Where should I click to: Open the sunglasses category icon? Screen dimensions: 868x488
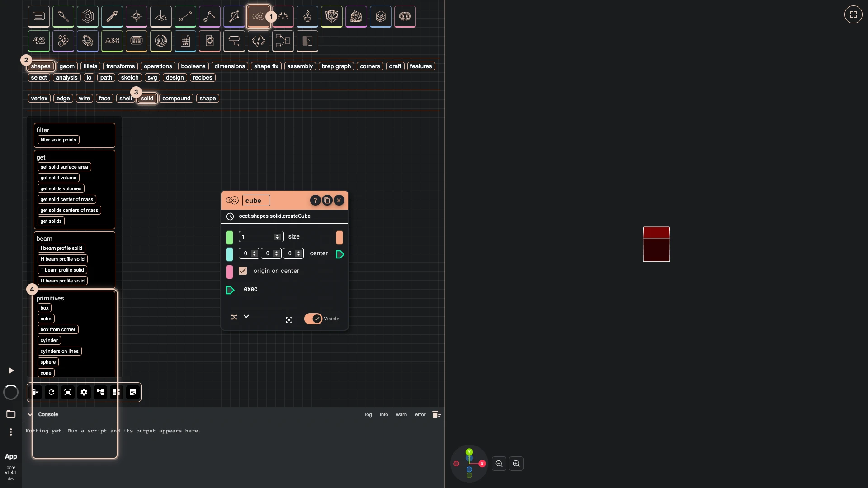click(x=283, y=17)
